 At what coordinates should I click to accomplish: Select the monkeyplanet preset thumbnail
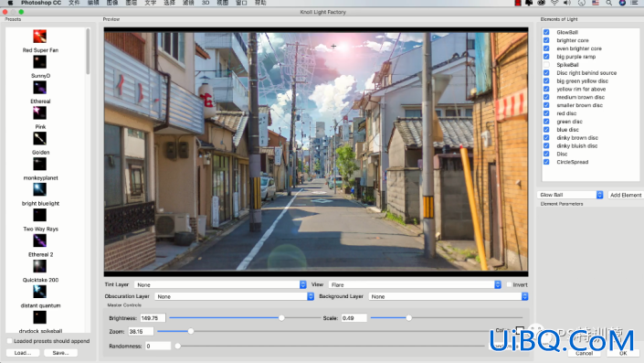(40, 164)
